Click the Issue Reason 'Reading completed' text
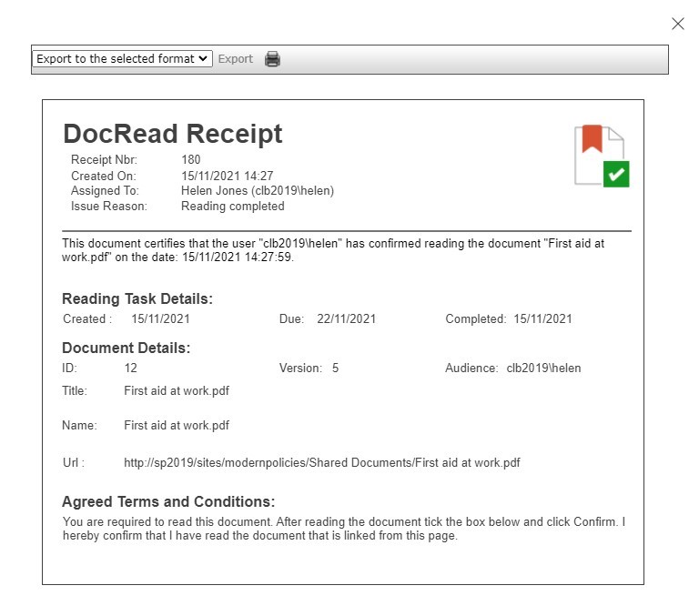699x616 pixels. pyautogui.click(x=232, y=207)
